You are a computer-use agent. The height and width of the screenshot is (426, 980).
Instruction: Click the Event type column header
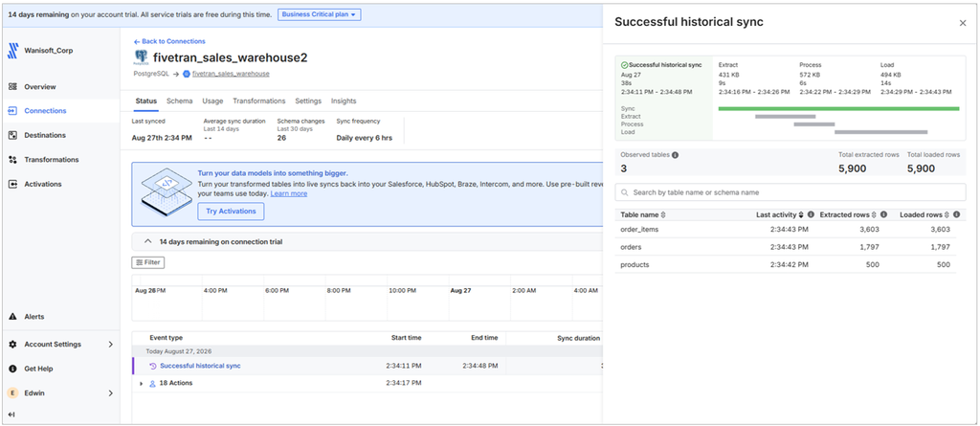pos(167,338)
